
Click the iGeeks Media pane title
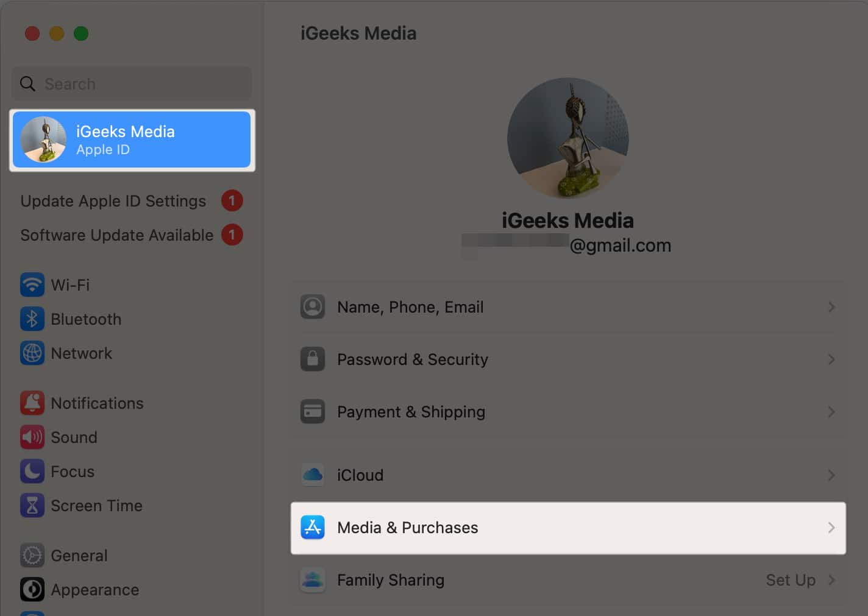[x=358, y=33]
